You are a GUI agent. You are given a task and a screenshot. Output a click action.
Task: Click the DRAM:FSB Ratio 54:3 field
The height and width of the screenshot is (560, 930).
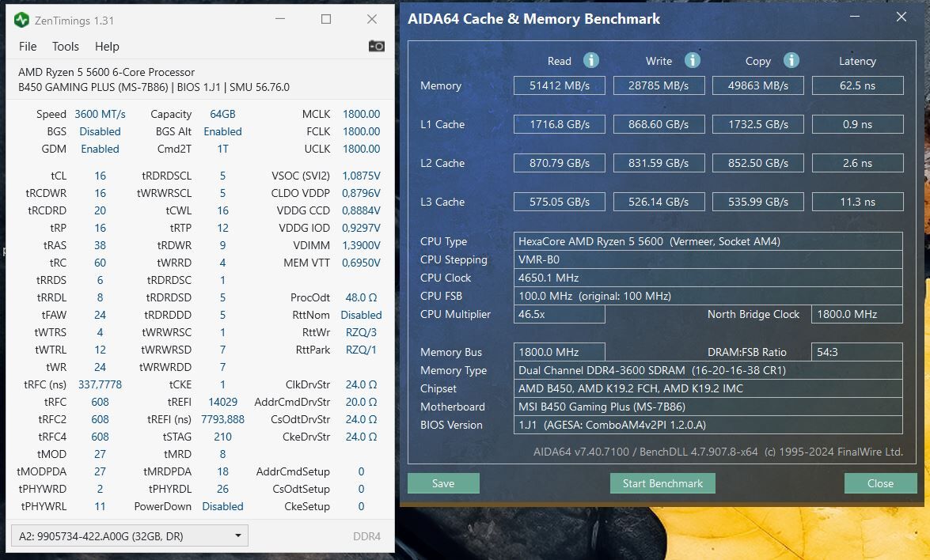tap(857, 352)
